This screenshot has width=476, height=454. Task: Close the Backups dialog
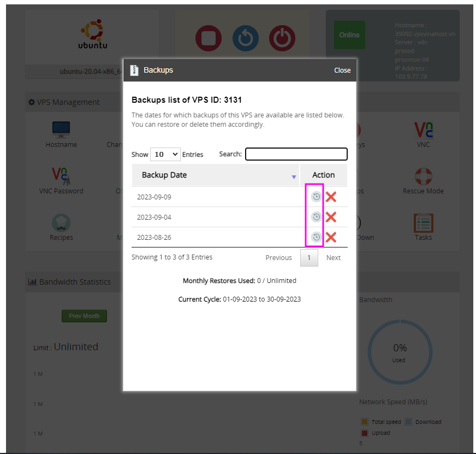(x=342, y=70)
